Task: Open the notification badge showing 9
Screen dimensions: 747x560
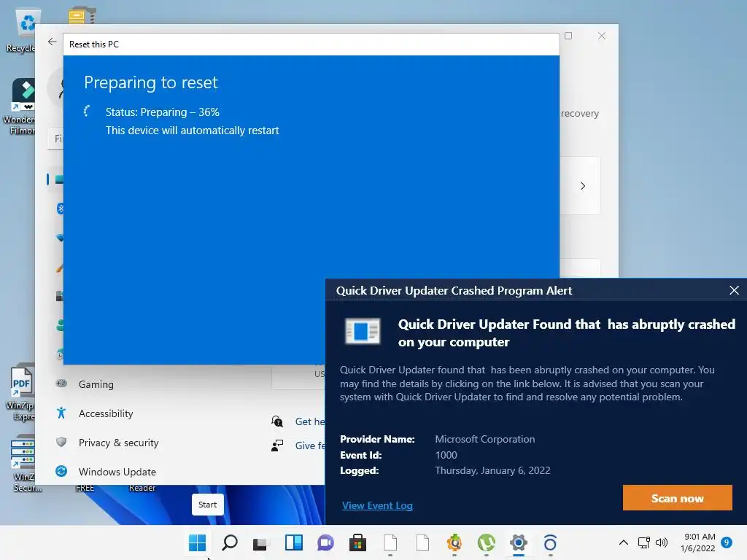Action: [x=727, y=542]
